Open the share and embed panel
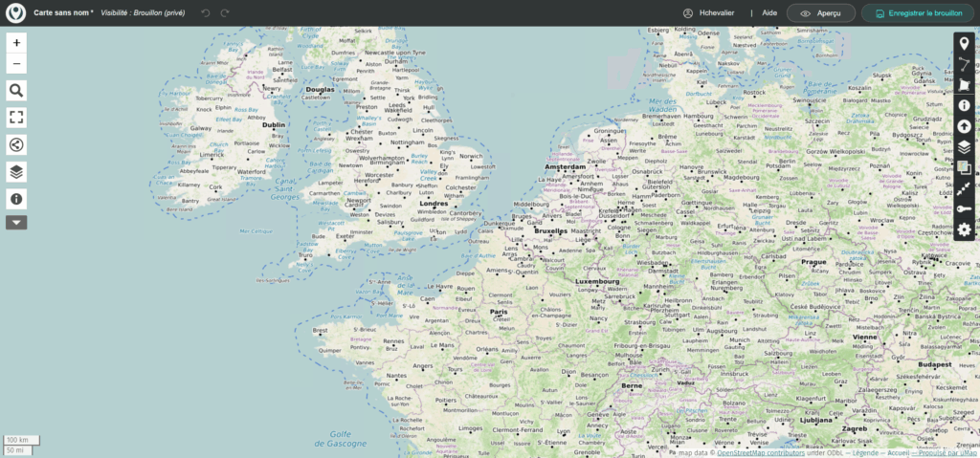Viewport: 980px width, 458px height. [16, 145]
